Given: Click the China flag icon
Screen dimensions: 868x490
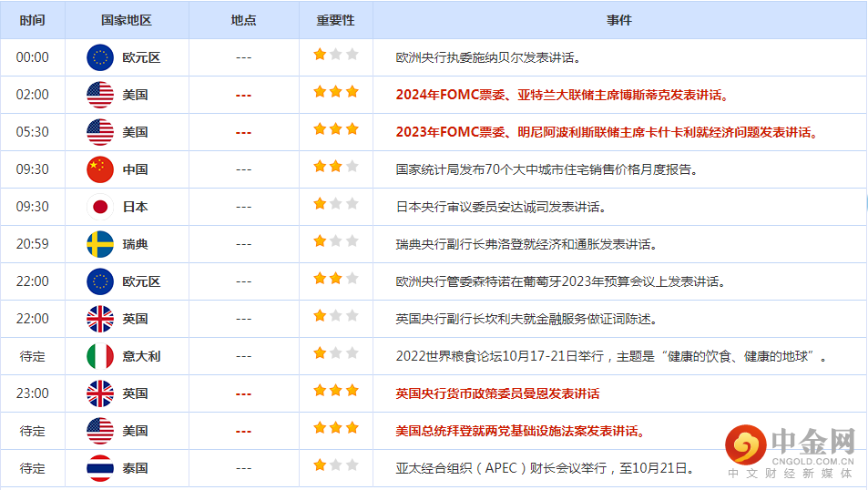Looking at the screenshot, I should [100, 169].
